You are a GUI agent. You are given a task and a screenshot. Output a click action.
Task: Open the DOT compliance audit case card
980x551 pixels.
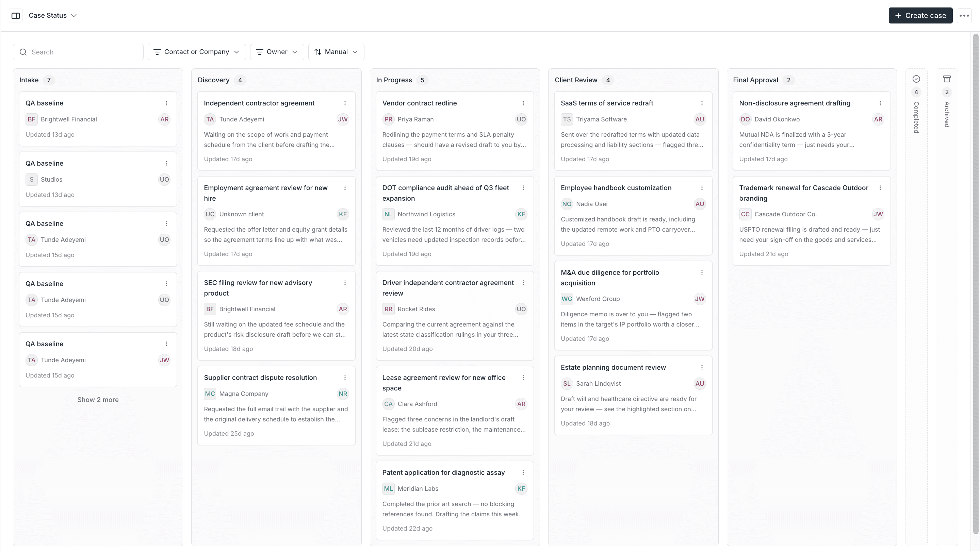click(x=455, y=221)
